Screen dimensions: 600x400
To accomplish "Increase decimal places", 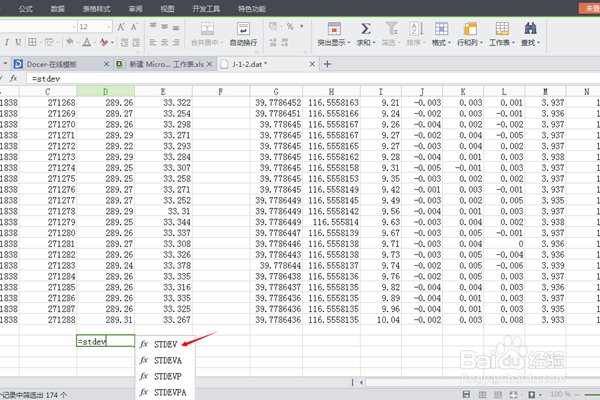I will point(273,42).
